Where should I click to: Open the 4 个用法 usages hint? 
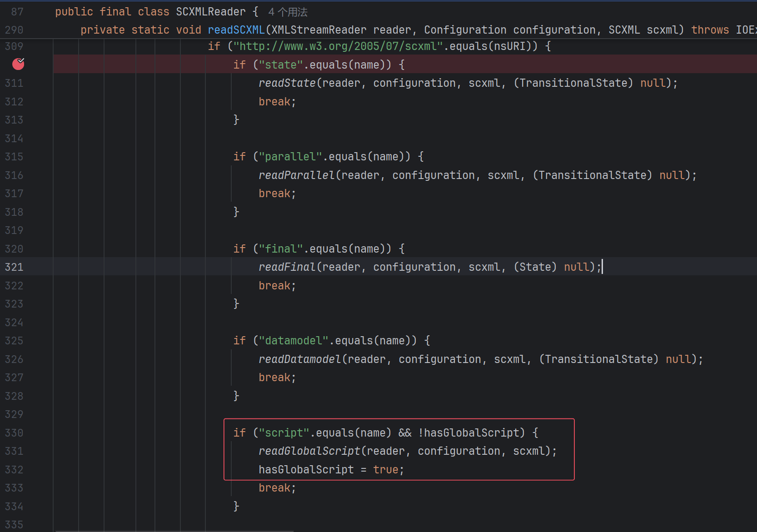288,12
